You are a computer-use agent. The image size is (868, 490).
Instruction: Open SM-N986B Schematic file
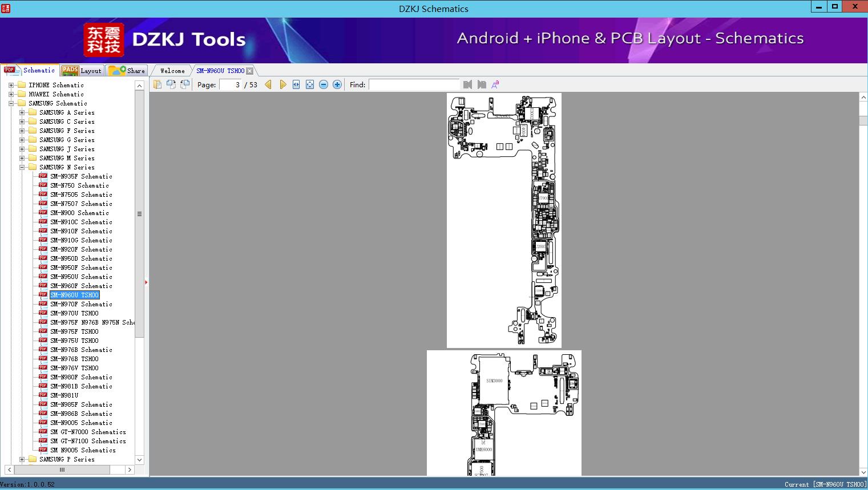[81, 414]
